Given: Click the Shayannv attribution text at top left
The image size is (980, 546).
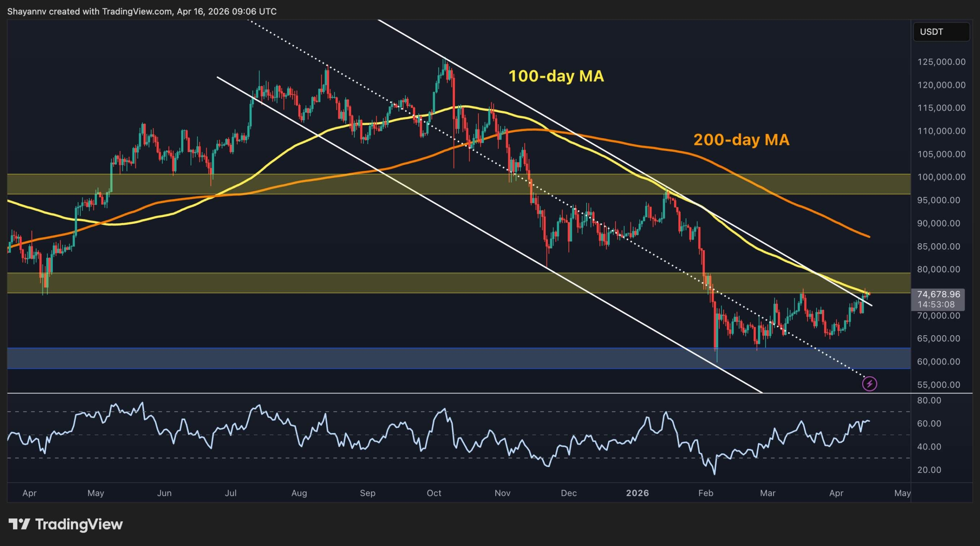Looking at the screenshot, I should (27, 11).
